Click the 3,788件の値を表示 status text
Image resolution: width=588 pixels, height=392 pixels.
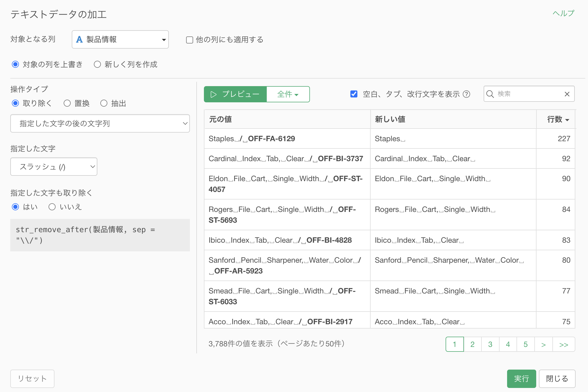277,344
